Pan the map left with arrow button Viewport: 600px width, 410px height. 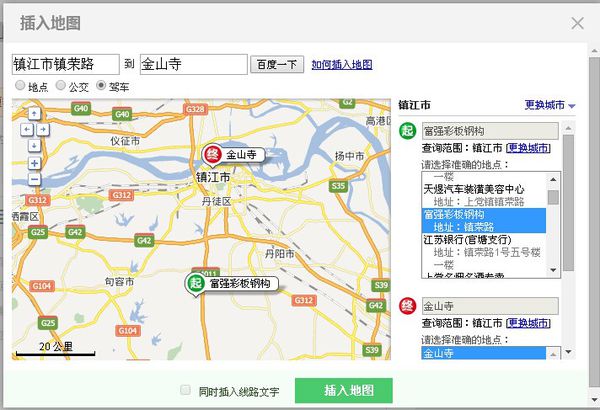coord(25,129)
